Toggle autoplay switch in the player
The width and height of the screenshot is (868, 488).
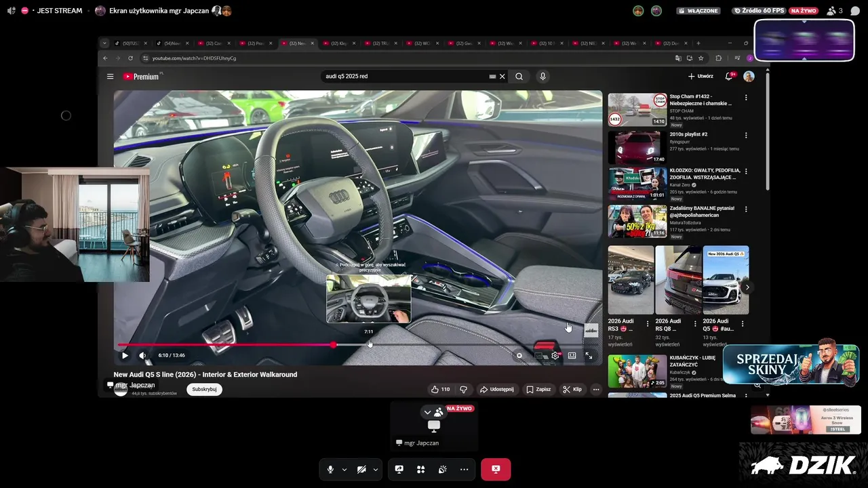coord(519,355)
